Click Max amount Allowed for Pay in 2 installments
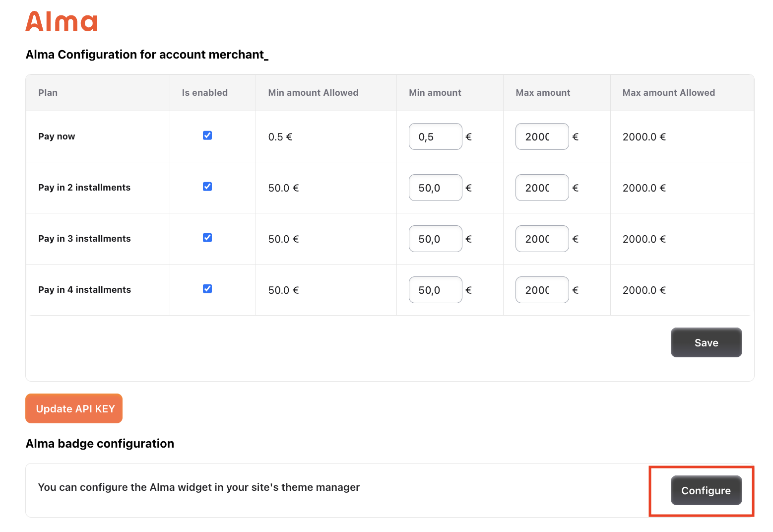 (x=644, y=188)
